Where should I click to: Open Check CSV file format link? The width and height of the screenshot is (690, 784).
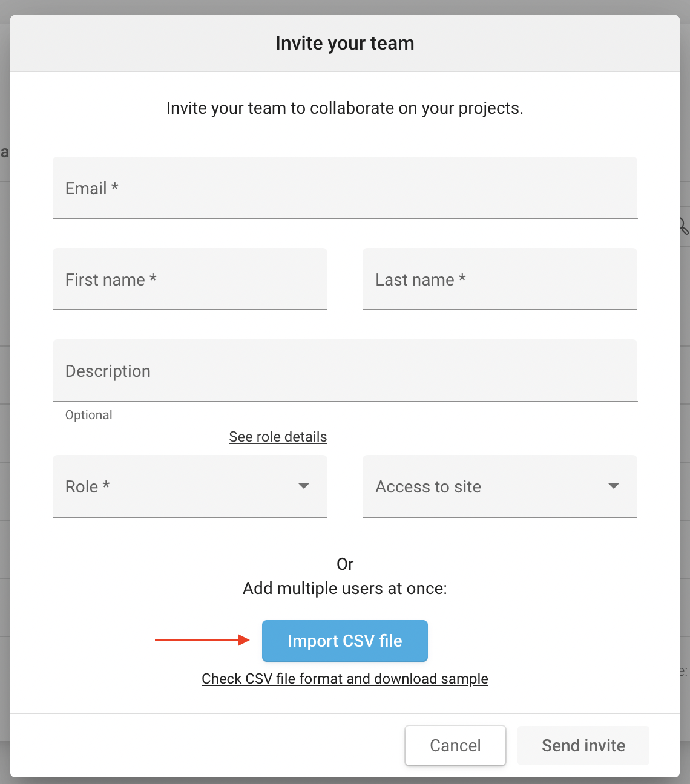[x=344, y=679]
